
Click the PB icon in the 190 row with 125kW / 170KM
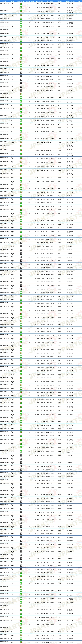[x=21, y=37]
